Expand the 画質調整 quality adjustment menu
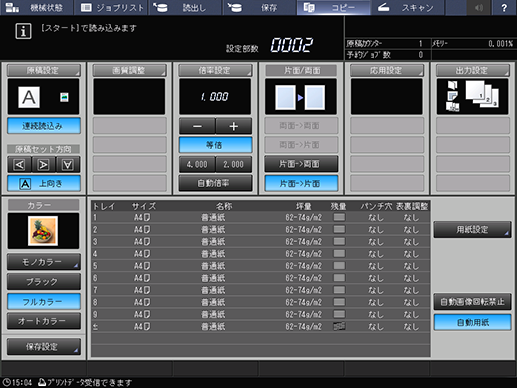 tap(129, 70)
